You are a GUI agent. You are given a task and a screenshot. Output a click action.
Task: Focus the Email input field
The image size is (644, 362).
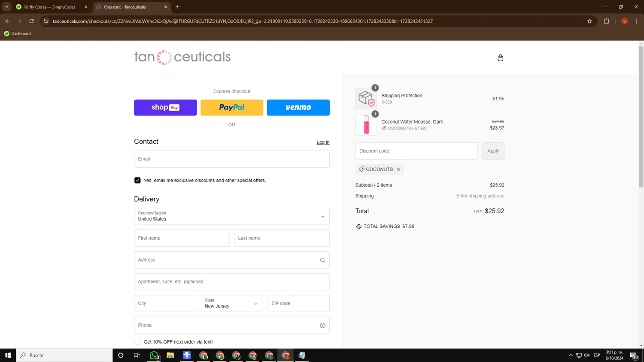coord(232,159)
